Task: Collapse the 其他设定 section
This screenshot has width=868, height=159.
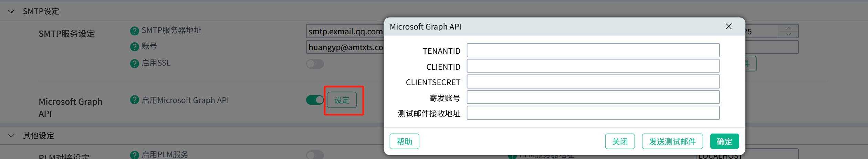Action: coord(11,136)
